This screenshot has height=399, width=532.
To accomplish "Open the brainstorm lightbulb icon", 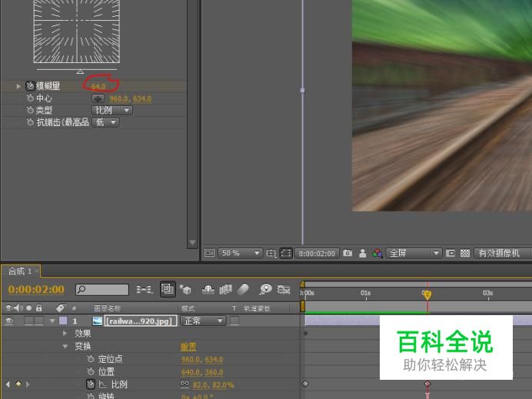I will tap(266, 289).
